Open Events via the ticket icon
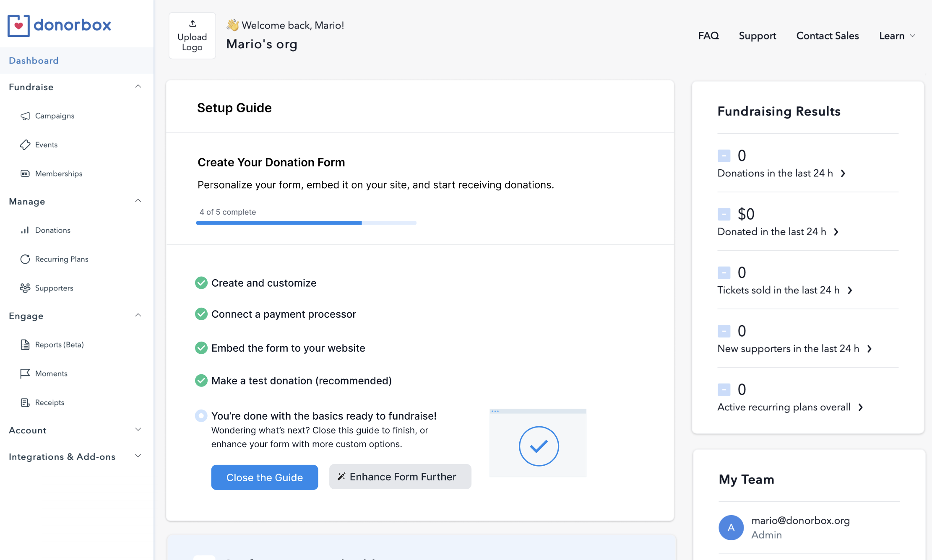This screenshot has height=560, width=932. [x=25, y=145]
